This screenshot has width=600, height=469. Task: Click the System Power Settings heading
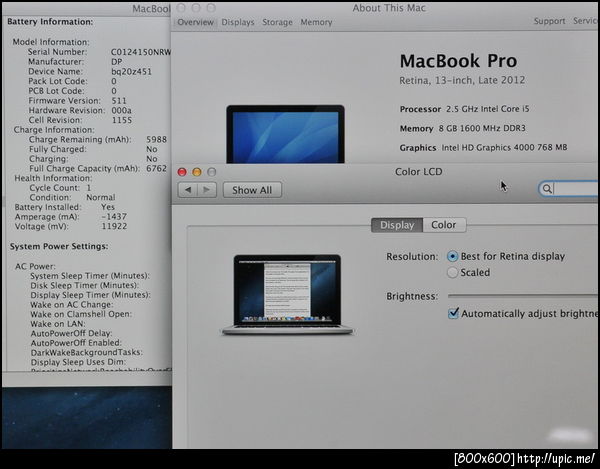point(59,246)
